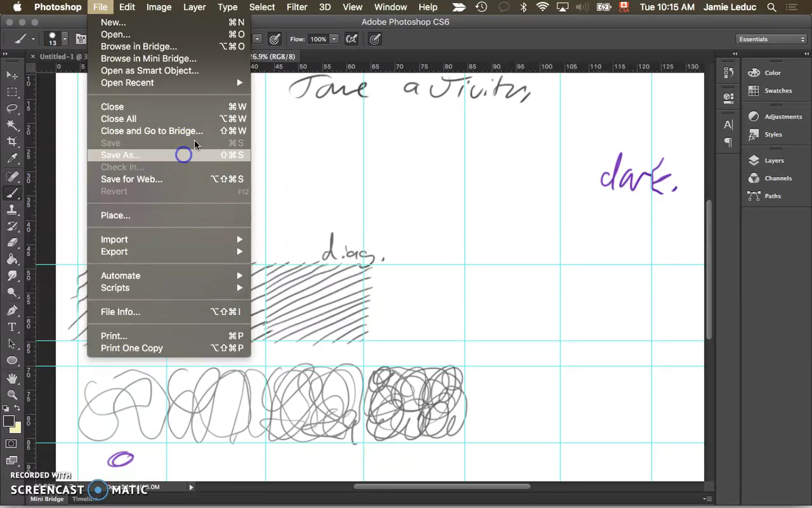Select the Clone Stamp tool
Viewport: 812px width, 508px height.
pos(12,210)
